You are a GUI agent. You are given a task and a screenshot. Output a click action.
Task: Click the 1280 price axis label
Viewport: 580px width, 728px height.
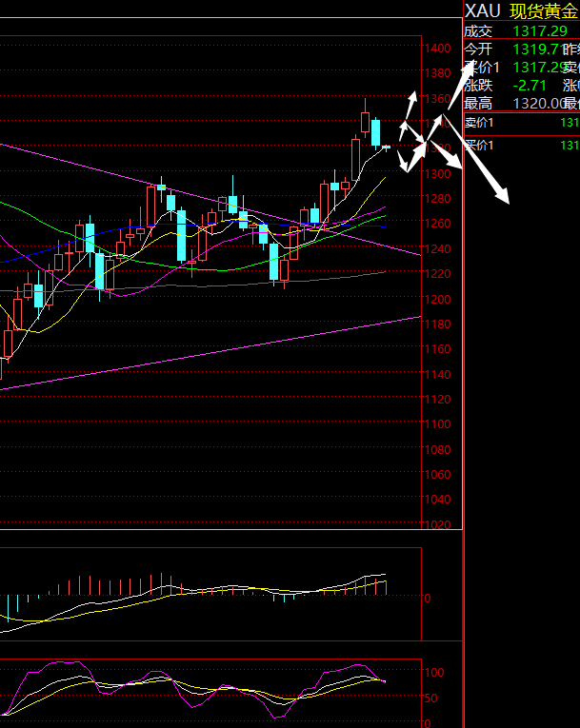click(x=438, y=199)
